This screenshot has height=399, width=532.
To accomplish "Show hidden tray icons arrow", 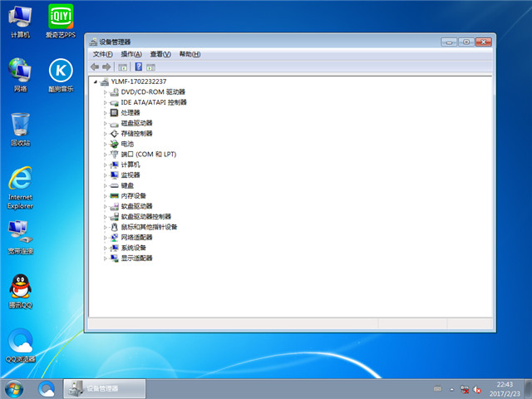I will pos(451,389).
